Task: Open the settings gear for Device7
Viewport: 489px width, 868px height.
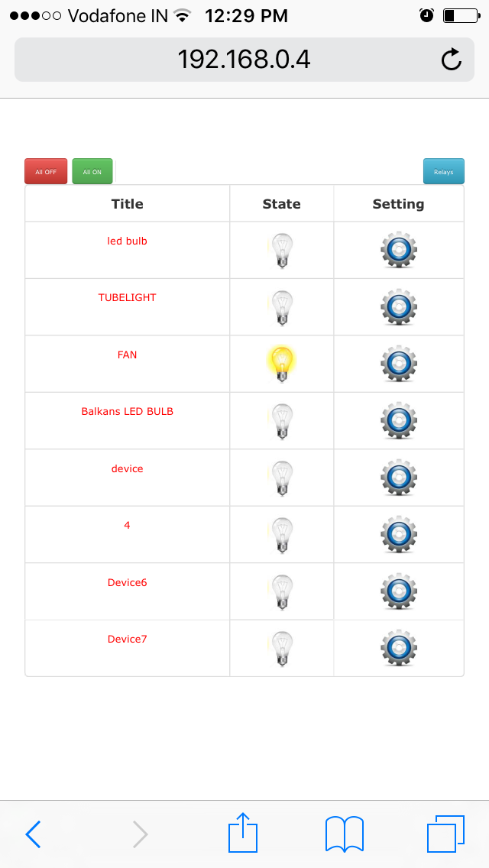Action: (x=399, y=648)
